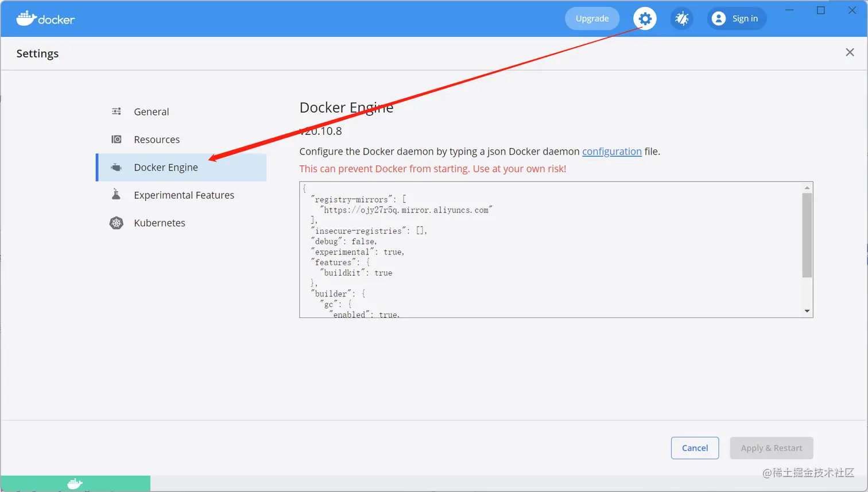The height and width of the screenshot is (492, 868).
Task: Click the General sliders icon
Action: 117,111
